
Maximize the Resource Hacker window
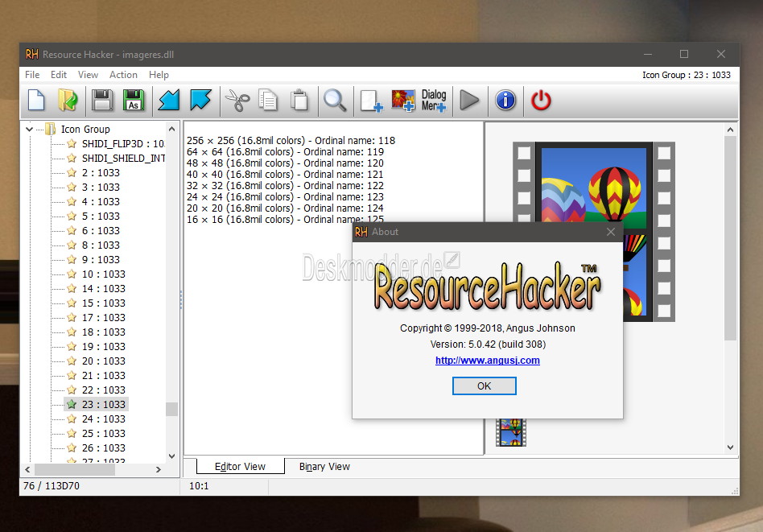[x=684, y=54]
